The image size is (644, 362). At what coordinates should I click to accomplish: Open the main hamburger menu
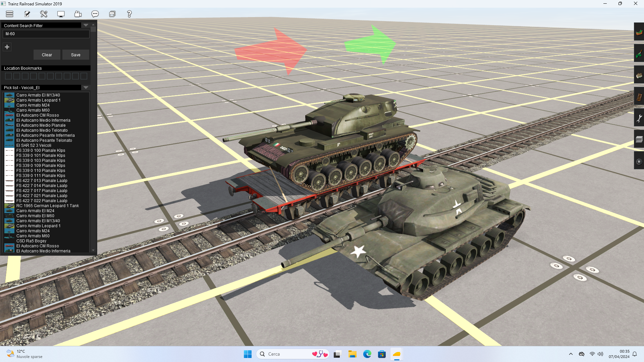pos(9,14)
